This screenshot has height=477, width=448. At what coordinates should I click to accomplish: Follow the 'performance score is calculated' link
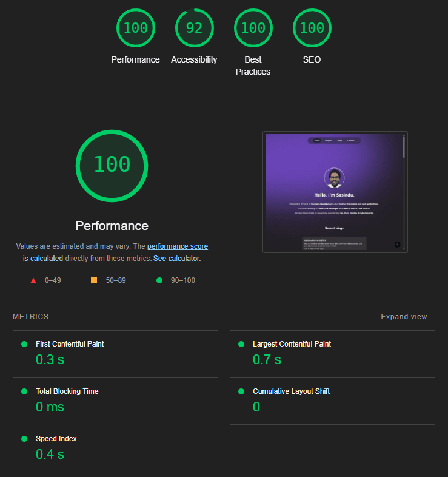pos(178,246)
